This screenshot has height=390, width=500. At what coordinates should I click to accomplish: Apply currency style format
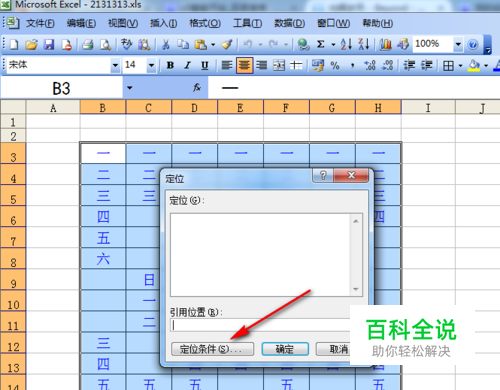click(318, 65)
